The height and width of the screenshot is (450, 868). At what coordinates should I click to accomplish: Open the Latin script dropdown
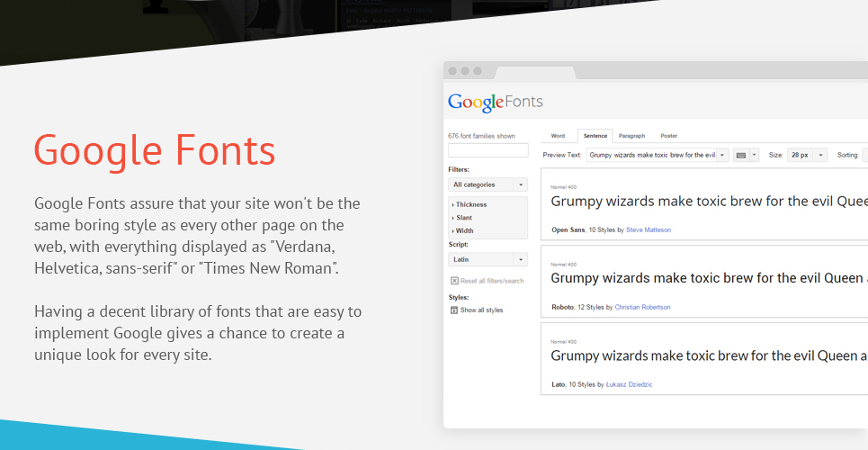[488, 259]
